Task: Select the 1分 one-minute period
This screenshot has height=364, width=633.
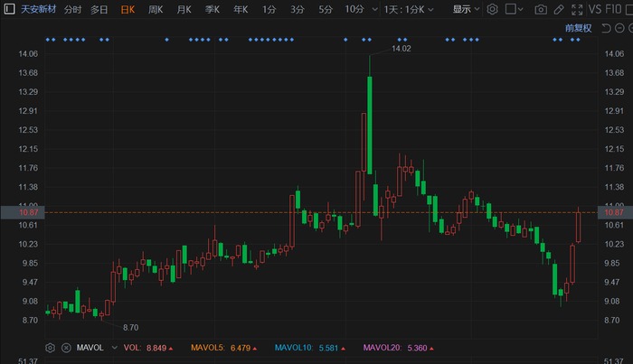Action: coord(269,9)
